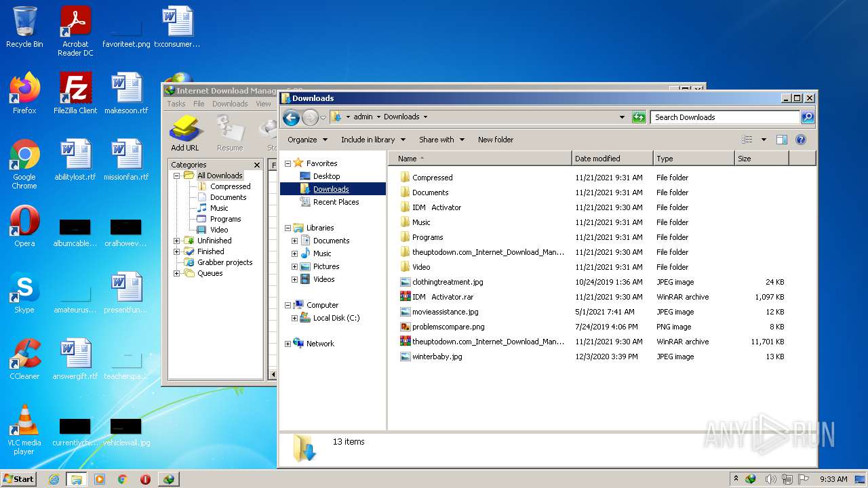Viewport: 868px width, 488px height.
Task: Expand Queues category in IDM
Action: point(177,273)
